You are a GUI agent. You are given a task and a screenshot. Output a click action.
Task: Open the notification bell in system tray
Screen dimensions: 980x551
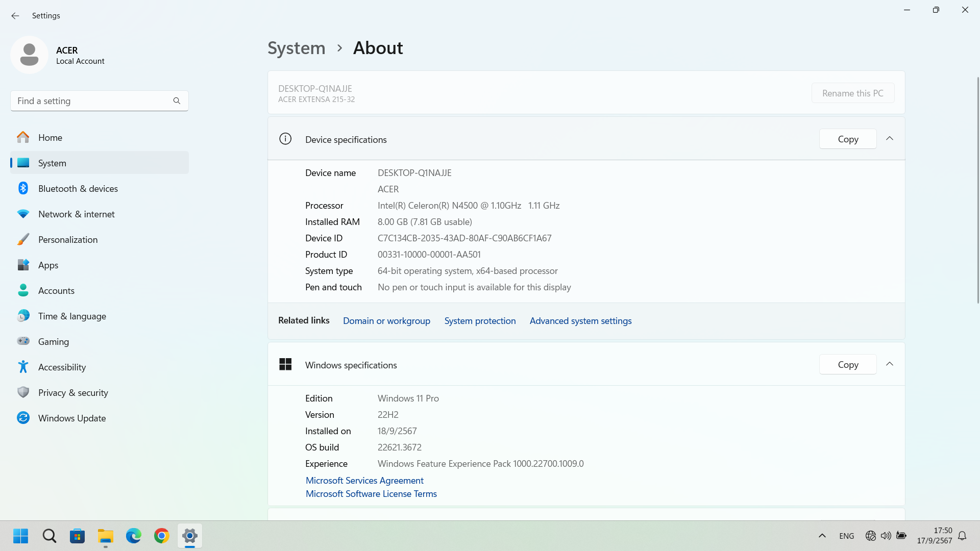point(962,536)
